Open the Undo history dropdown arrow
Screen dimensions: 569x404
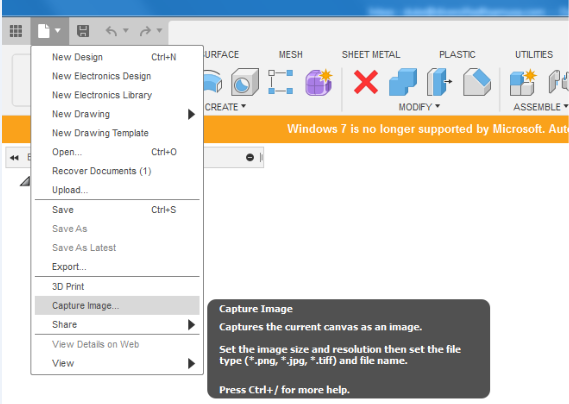click(126, 30)
